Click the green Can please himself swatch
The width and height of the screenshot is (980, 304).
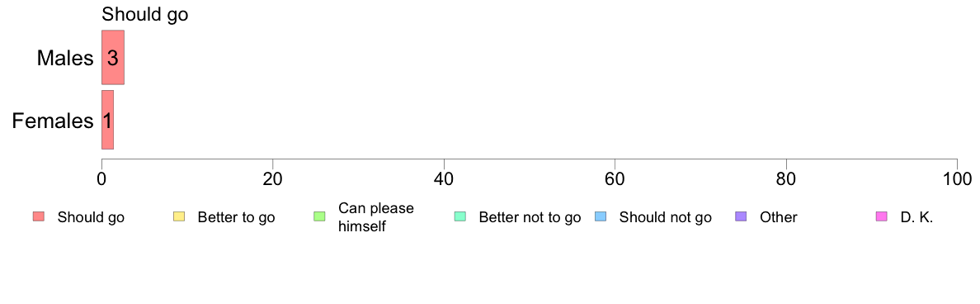[x=319, y=217]
